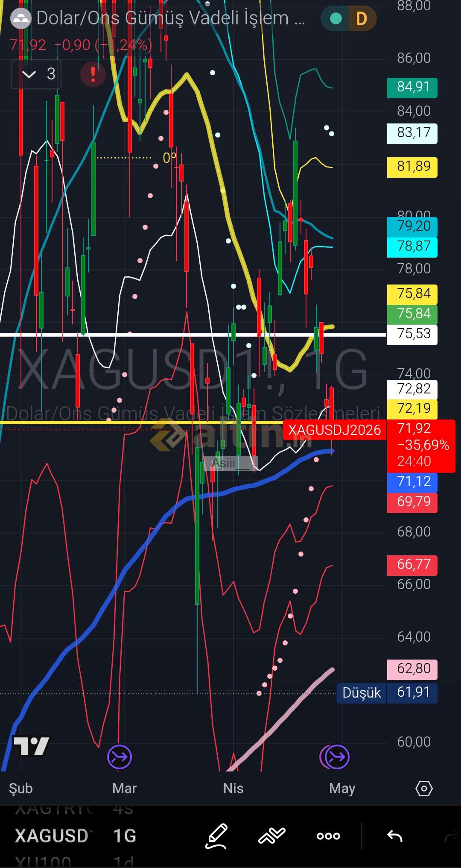Tap the silver symbol logo icon
Viewport: 461px width, 868px height.
click(20, 18)
